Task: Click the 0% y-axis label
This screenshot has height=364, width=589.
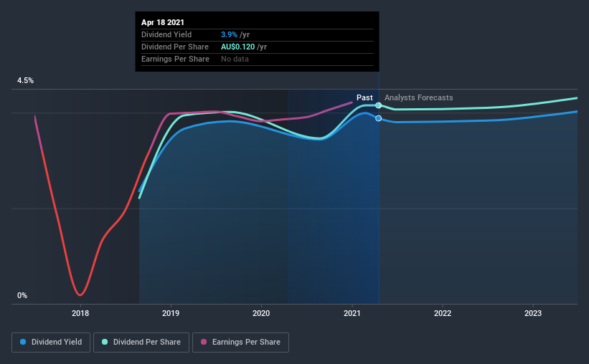Action: tap(22, 296)
